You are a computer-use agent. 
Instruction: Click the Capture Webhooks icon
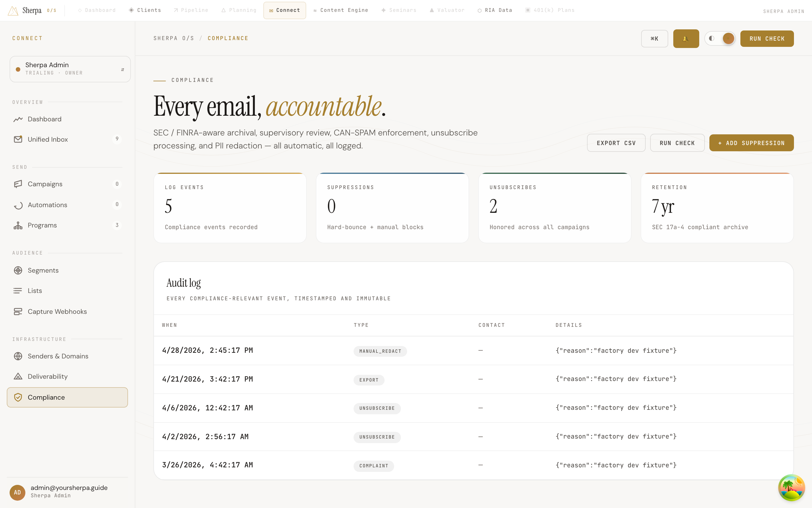[x=18, y=312]
